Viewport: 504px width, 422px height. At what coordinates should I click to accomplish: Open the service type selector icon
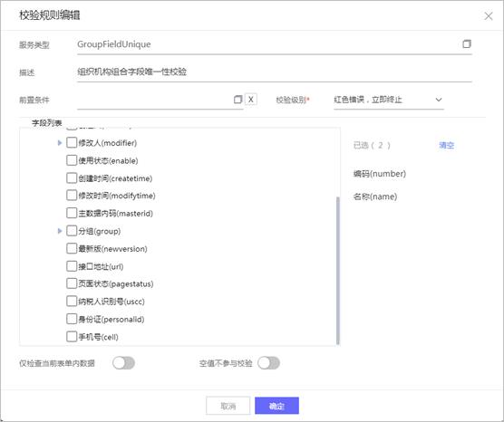click(x=467, y=44)
